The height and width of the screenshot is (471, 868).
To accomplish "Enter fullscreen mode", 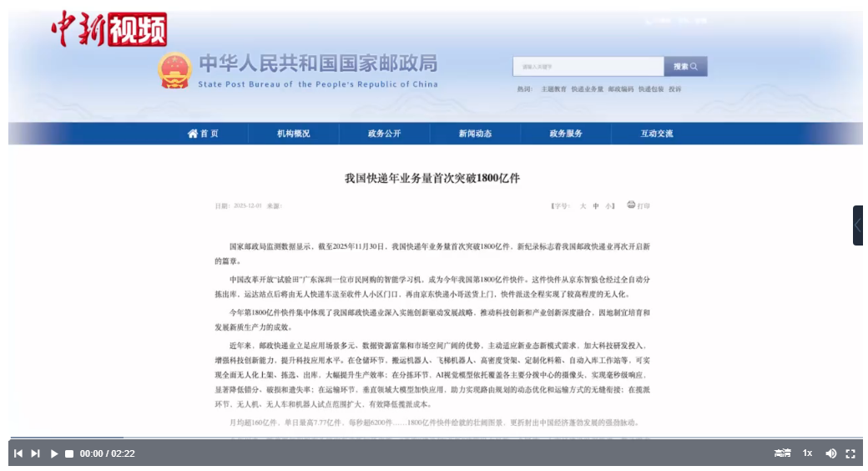I will (x=850, y=453).
